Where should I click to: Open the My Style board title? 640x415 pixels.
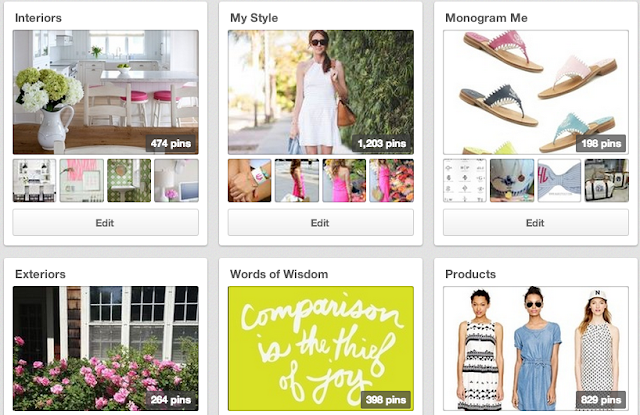(x=254, y=18)
